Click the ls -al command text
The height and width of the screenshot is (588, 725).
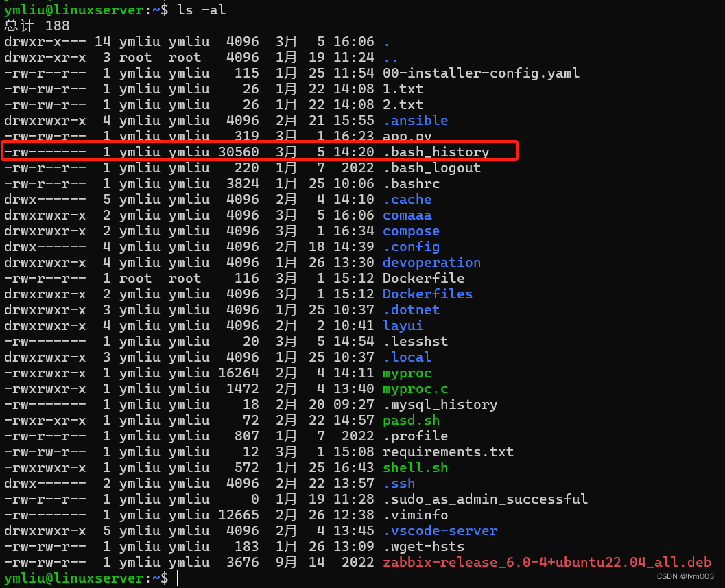click(x=202, y=10)
